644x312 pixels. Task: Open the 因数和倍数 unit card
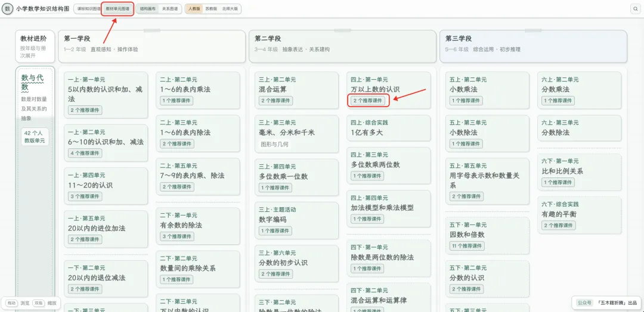point(488,236)
